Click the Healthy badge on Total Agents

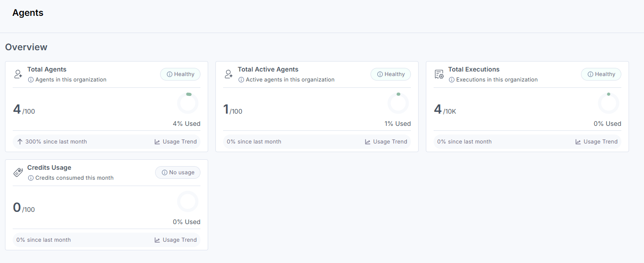180,74
